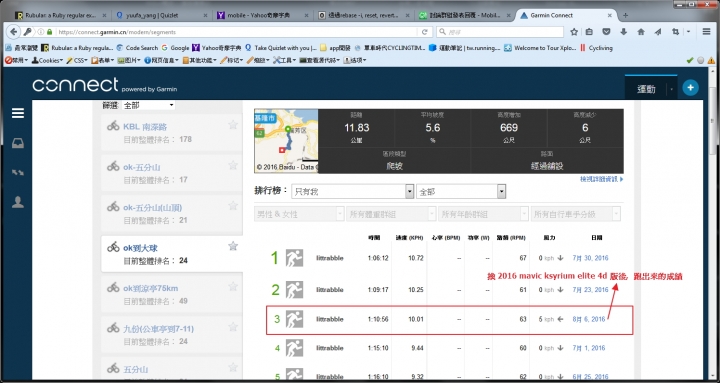Image resolution: width=720 pixels, height=383 pixels.
Task: Click the segment map thumbnail
Action: (286, 141)
